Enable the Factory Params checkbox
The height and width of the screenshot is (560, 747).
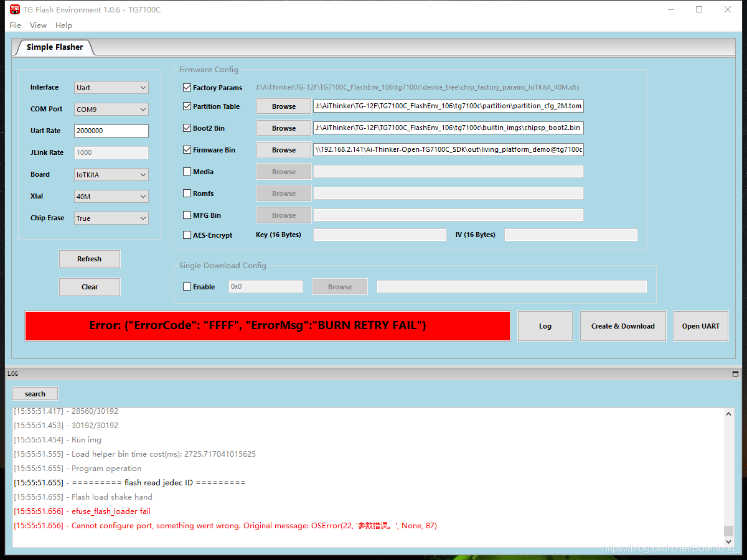[187, 88]
